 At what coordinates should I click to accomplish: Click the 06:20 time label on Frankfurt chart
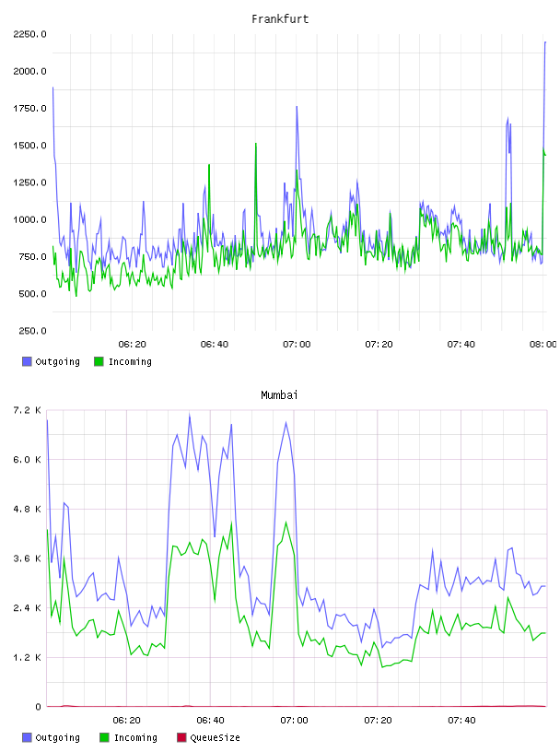[132, 345]
